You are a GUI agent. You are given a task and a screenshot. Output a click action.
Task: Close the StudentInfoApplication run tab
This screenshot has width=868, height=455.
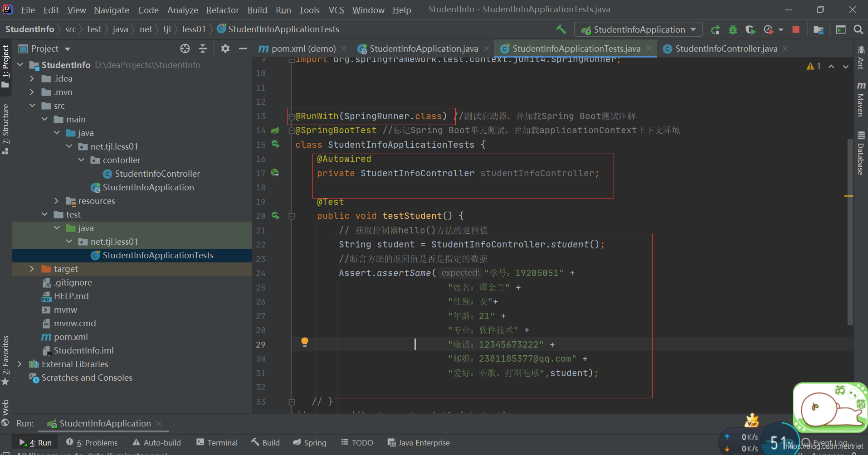click(159, 423)
